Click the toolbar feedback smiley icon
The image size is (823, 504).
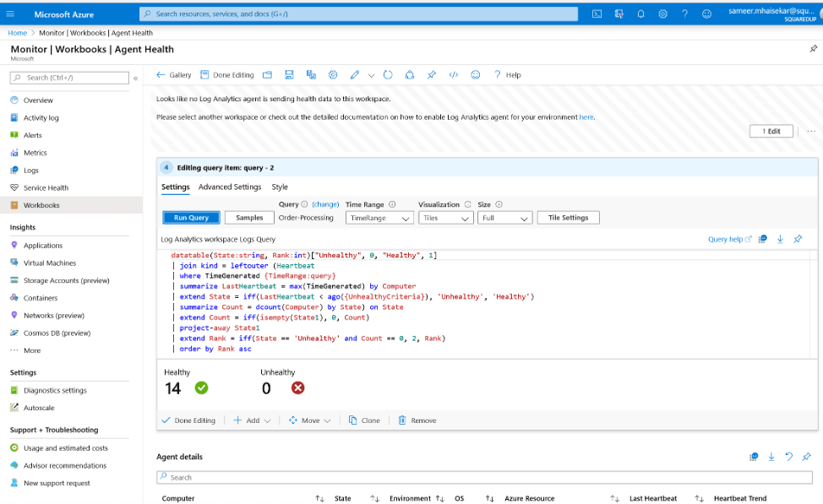[476, 75]
